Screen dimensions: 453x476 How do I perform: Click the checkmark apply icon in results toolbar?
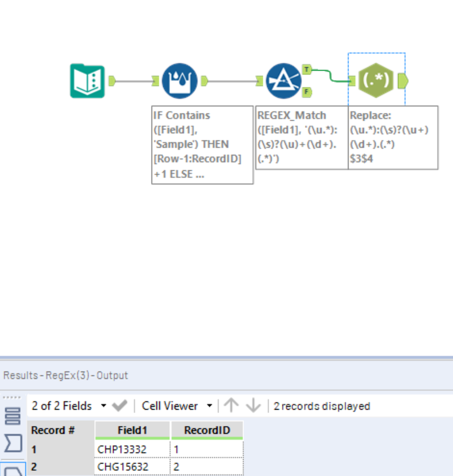tap(120, 406)
